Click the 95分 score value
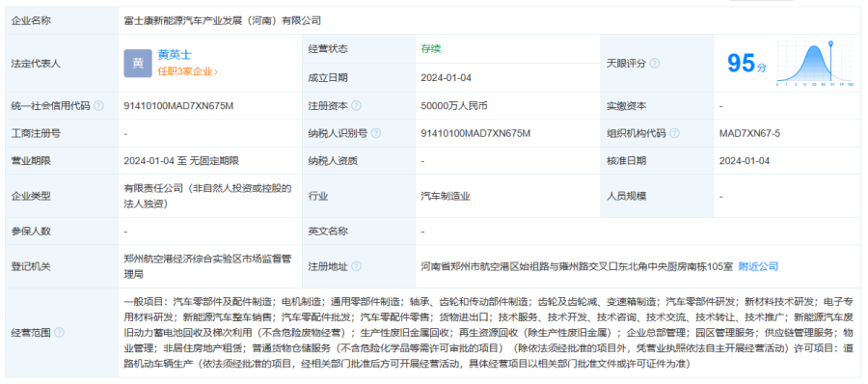The image size is (868, 384). pyautogui.click(x=747, y=63)
